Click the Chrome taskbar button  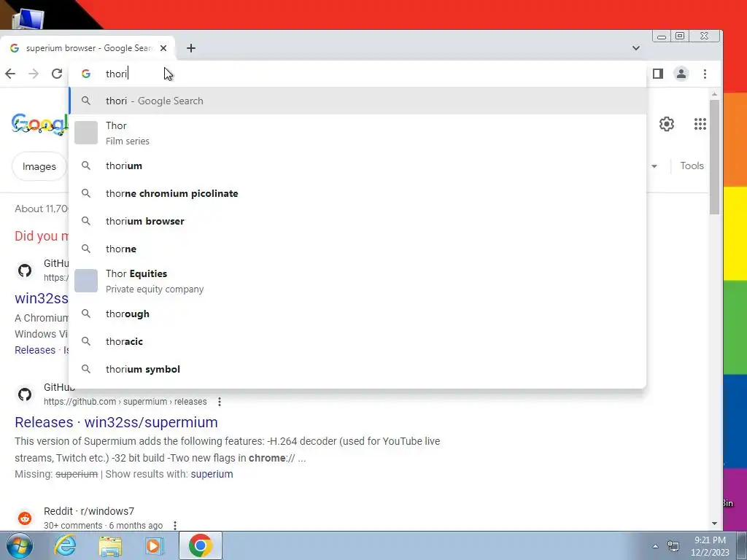[201, 545]
